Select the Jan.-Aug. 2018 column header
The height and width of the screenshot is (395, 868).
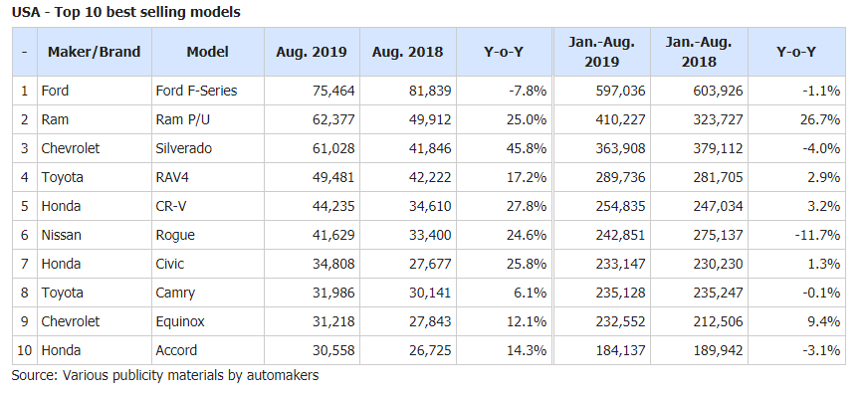[x=699, y=52]
